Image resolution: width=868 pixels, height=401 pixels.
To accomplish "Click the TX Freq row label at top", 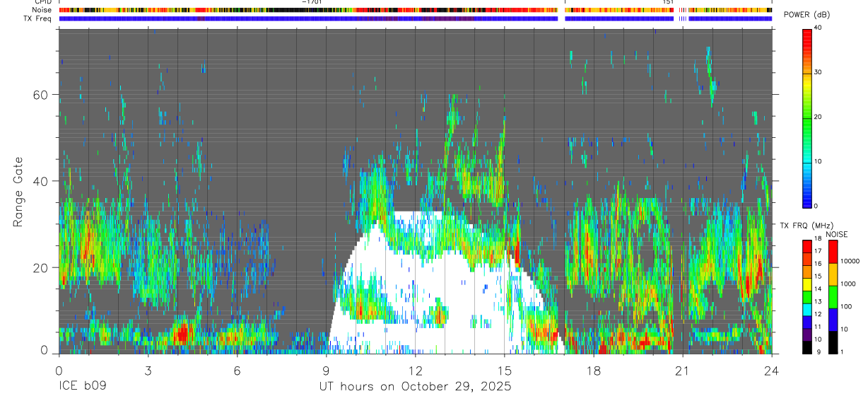I will pyautogui.click(x=38, y=18).
